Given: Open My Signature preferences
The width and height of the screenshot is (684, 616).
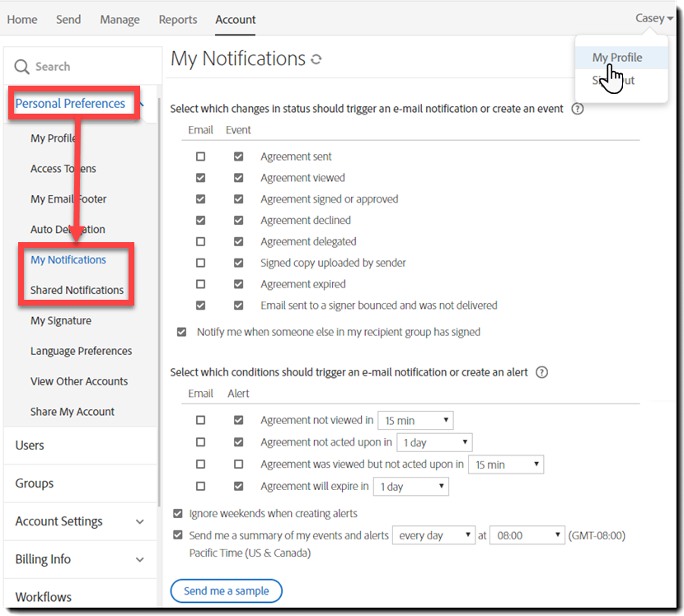Looking at the screenshot, I should click(61, 320).
